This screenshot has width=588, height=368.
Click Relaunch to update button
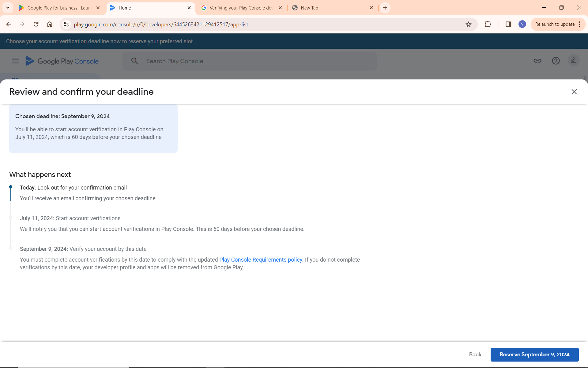pyautogui.click(x=555, y=24)
